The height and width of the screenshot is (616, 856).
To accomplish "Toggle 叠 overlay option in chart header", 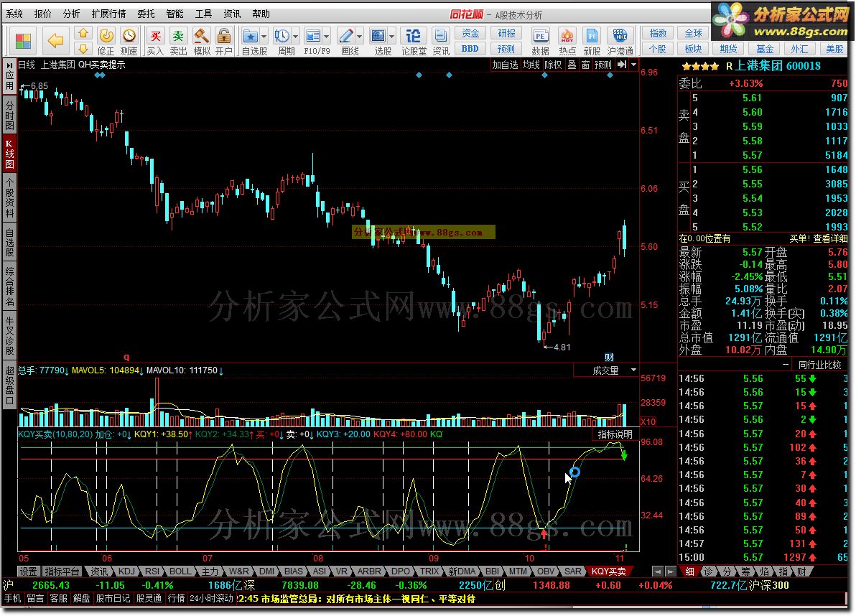I will click(x=572, y=65).
